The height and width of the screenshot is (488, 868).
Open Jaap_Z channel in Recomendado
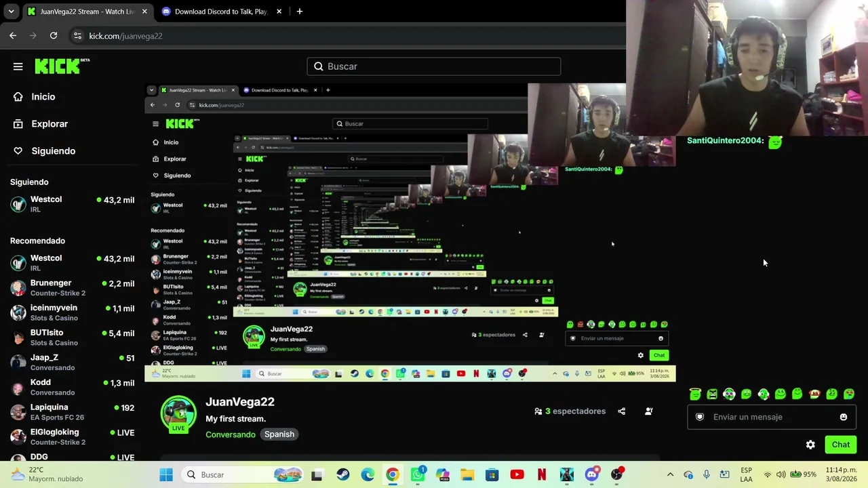tap(72, 362)
